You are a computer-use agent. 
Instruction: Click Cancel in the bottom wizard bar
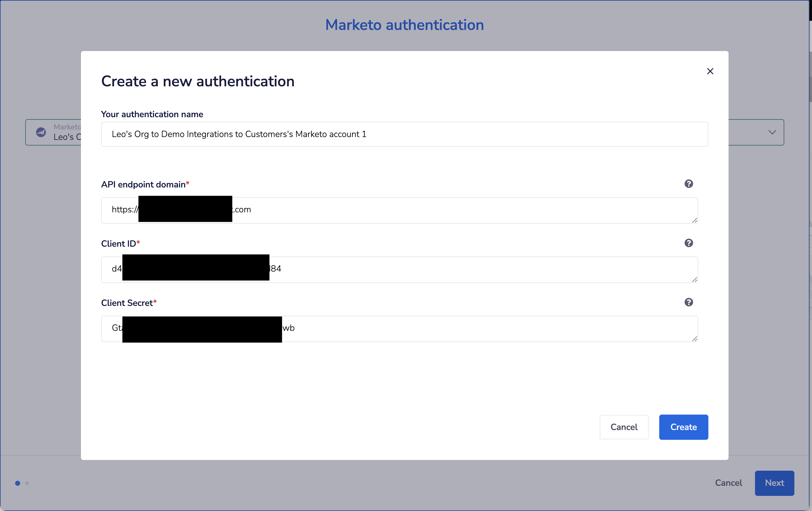(x=728, y=483)
